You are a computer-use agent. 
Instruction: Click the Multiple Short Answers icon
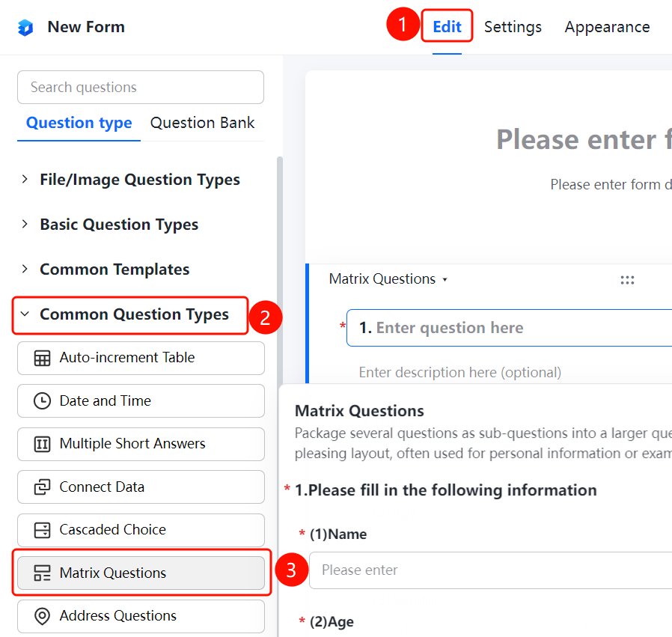pyautogui.click(x=42, y=444)
